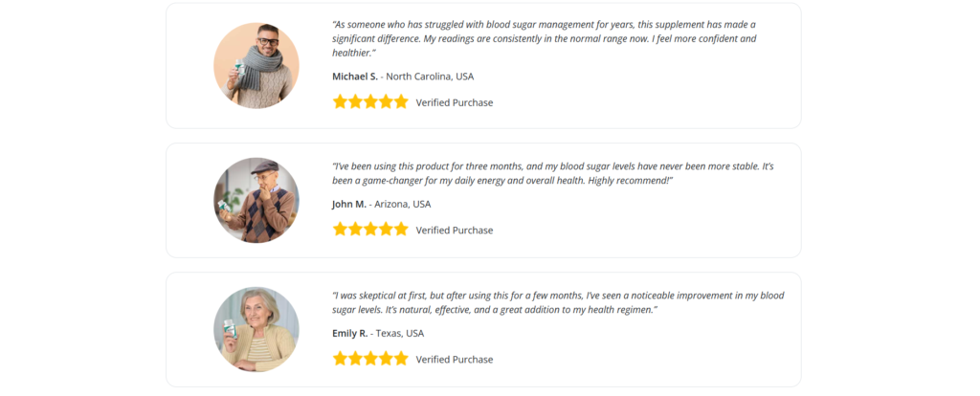
Task: Click the first star in John's rating
Action: pyautogui.click(x=340, y=230)
